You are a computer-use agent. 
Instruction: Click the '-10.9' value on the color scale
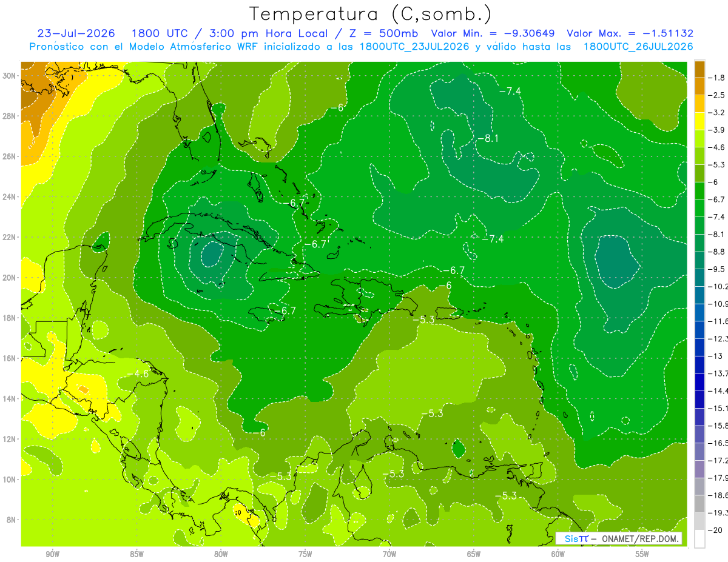coord(718,304)
